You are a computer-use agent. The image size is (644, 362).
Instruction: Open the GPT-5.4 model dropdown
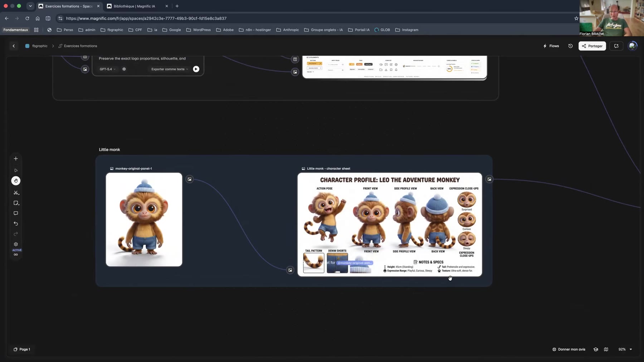click(107, 69)
